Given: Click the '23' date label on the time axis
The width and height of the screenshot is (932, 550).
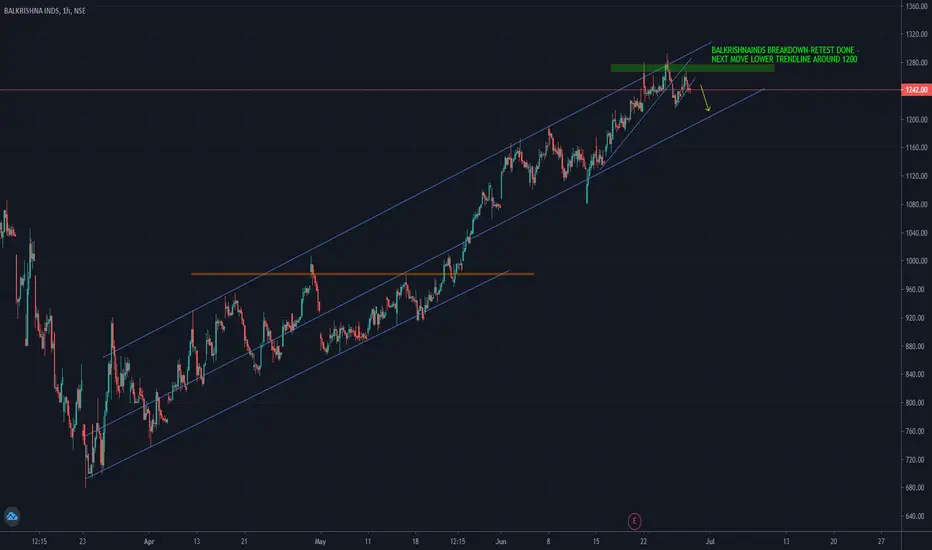Looking at the screenshot, I should click(x=83, y=542).
